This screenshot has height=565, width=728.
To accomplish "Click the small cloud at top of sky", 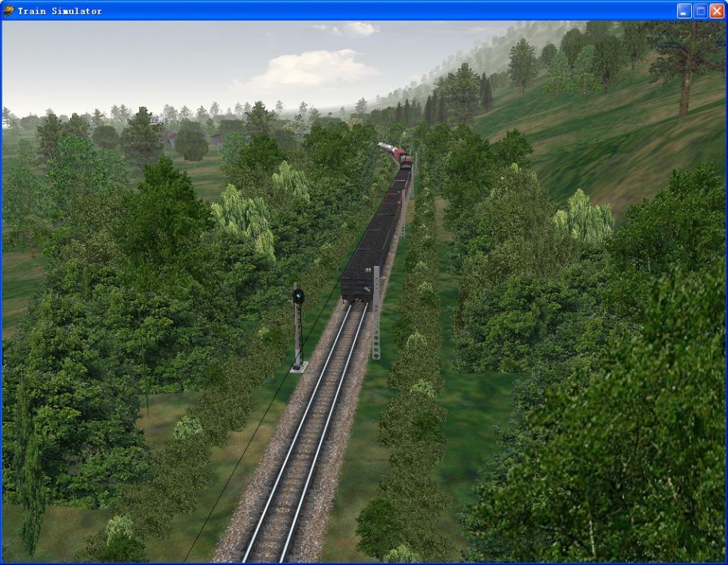I will tap(359, 29).
